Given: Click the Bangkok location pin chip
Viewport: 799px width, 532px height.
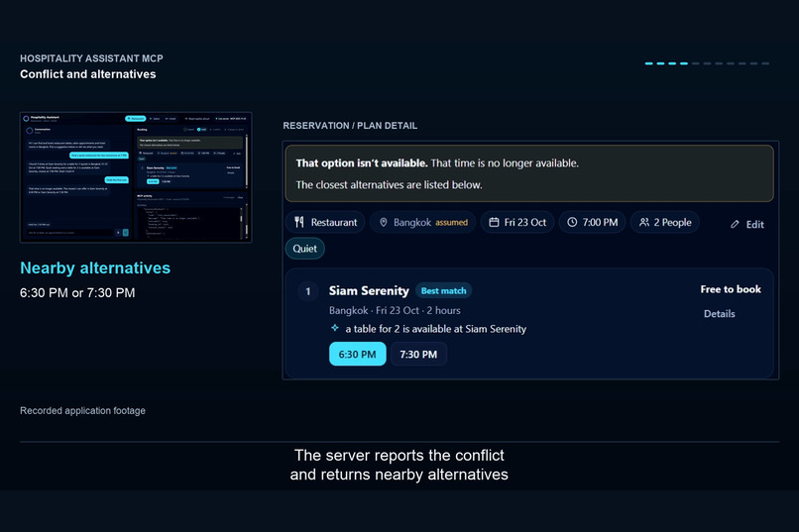Looking at the screenshot, I should (423, 223).
